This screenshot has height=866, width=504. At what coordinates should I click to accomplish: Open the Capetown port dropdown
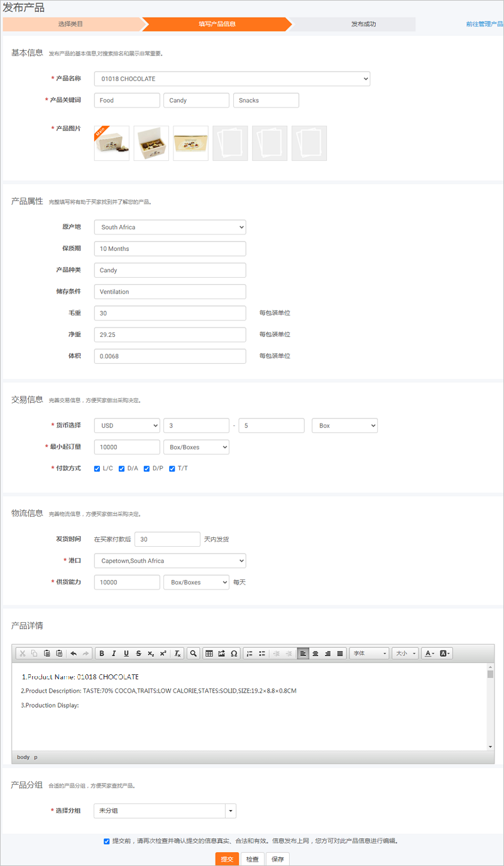(x=170, y=561)
